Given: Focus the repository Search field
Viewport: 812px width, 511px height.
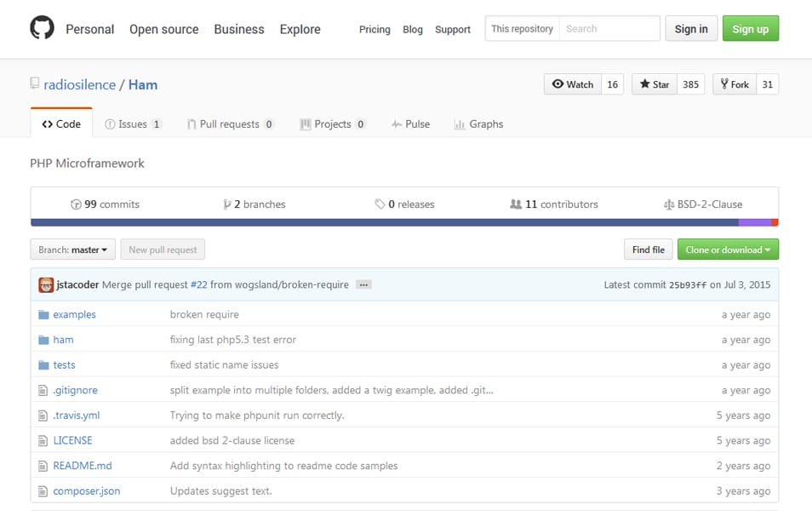Looking at the screenshot, I should click(x=609, y=28).
